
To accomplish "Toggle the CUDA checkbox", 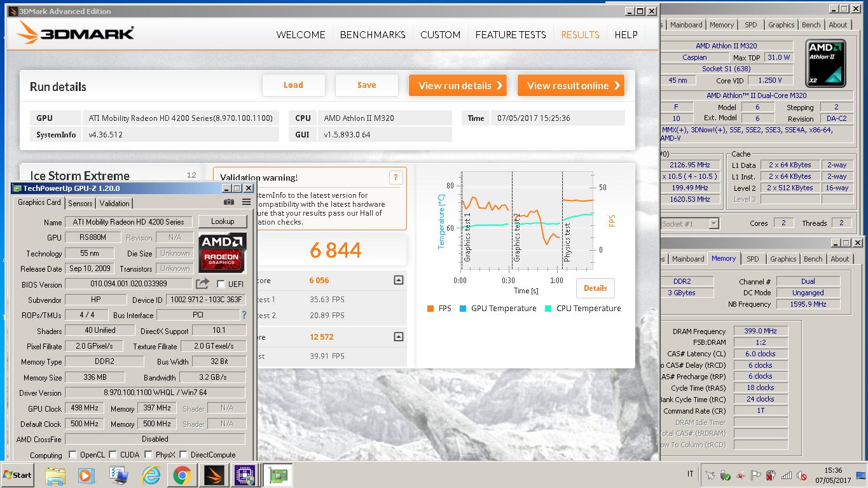I will click(113, 455).
